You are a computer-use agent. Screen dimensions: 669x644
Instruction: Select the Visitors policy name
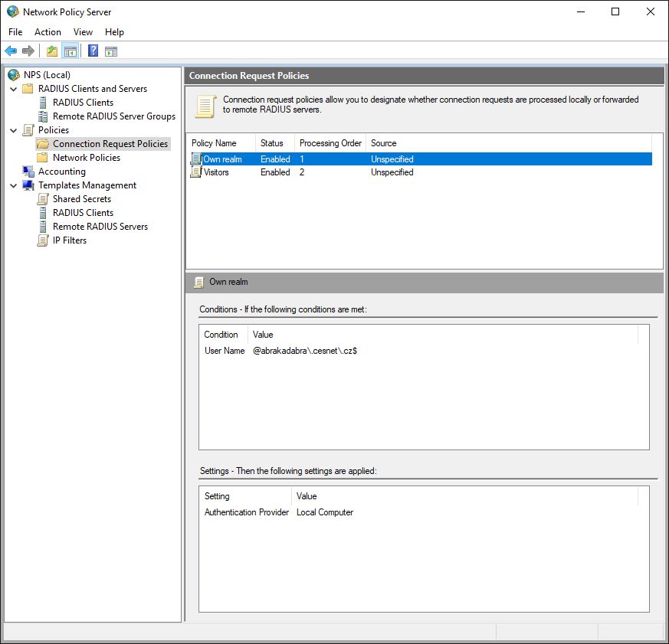pos(216,172)
